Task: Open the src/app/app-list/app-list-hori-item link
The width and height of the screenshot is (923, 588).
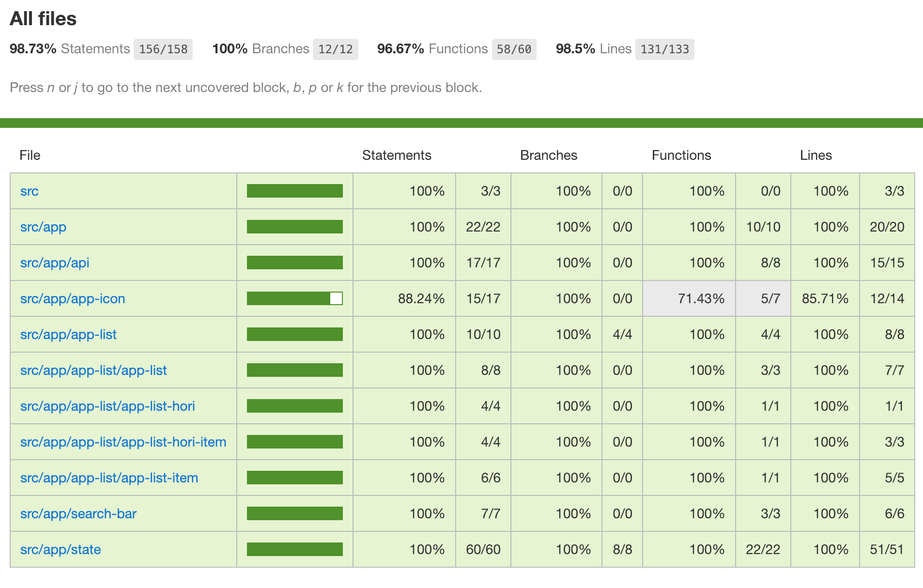Action: coord(123,442)
